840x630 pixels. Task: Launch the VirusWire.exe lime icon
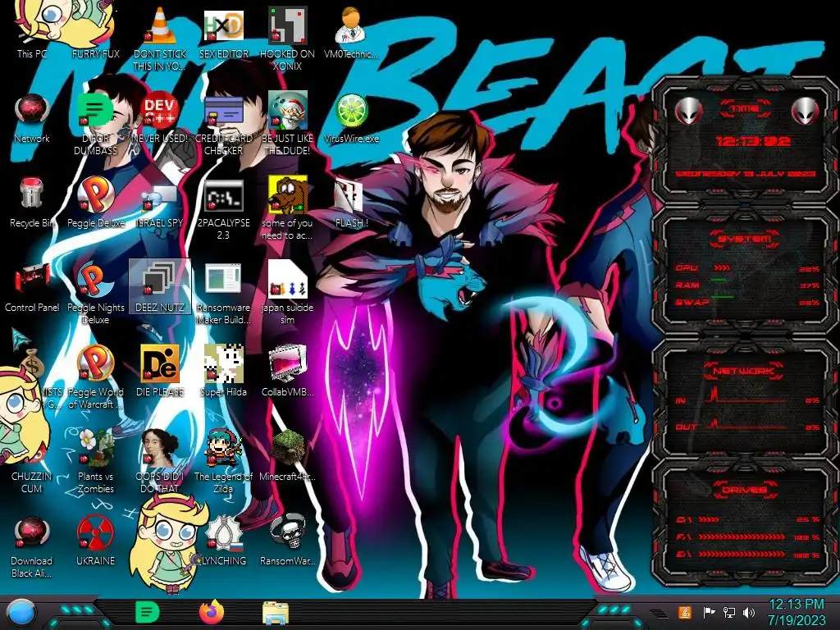[351, 117]
